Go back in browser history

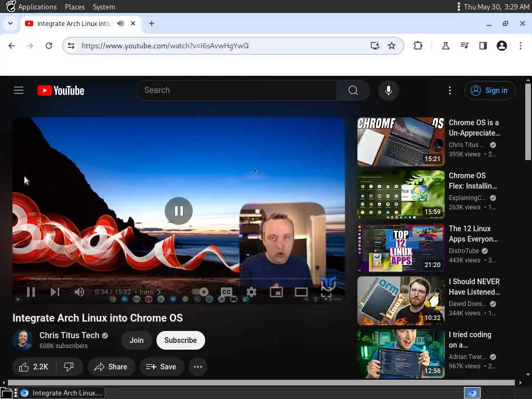(x=11, y=46)
